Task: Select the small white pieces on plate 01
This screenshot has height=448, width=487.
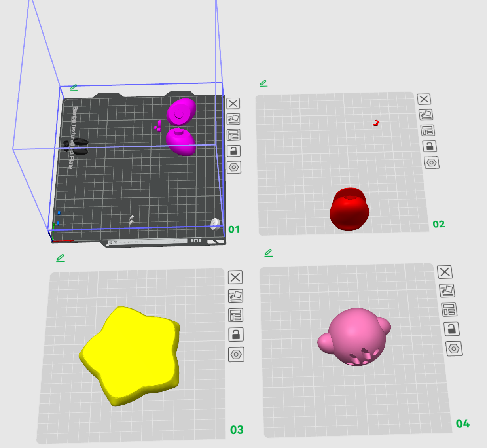Action: click(x=132, y=220)
